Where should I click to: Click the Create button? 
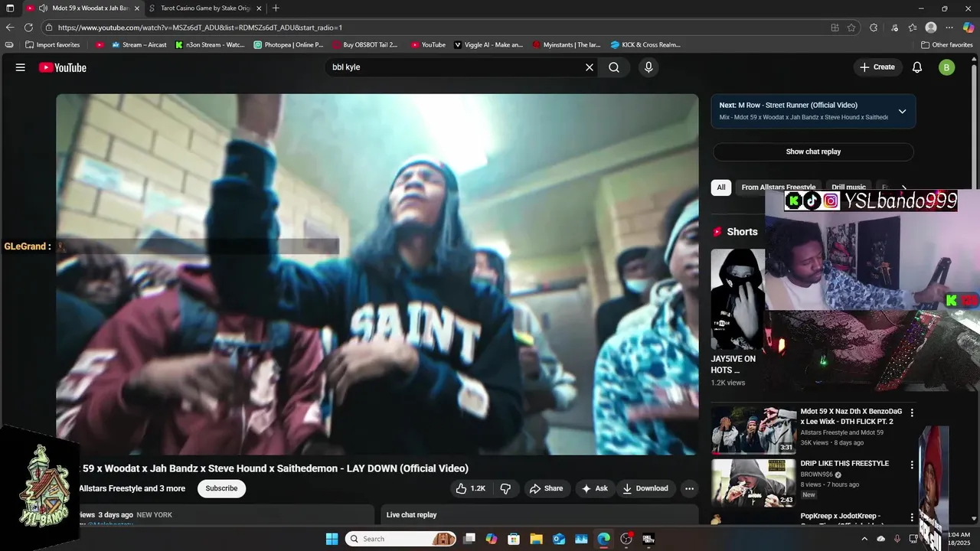coord(877,67)
